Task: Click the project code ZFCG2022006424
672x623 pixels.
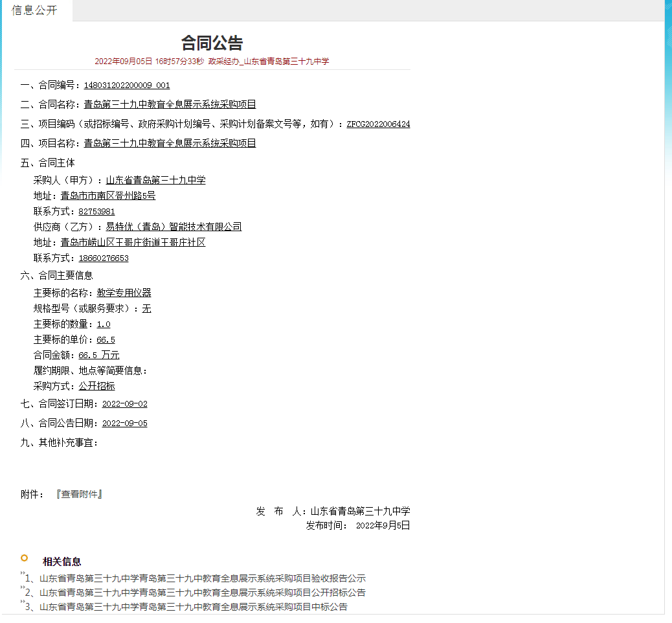Action: [378, 124]
